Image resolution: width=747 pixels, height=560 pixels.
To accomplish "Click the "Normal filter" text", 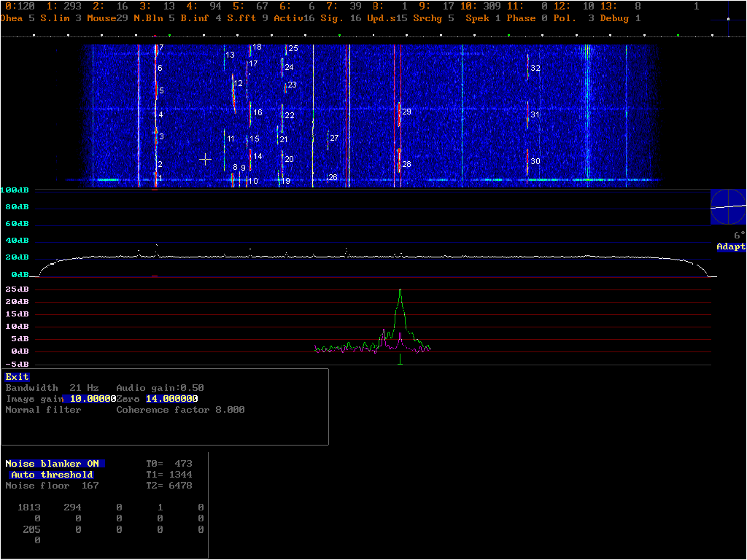I will [x=43, y=410].
